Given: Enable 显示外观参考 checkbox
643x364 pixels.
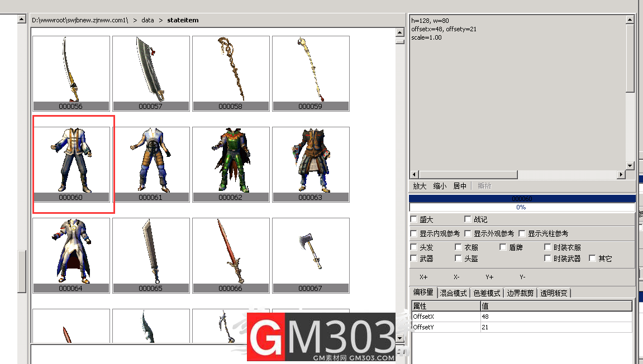Looking at the screenshot, I should (468, 234).
